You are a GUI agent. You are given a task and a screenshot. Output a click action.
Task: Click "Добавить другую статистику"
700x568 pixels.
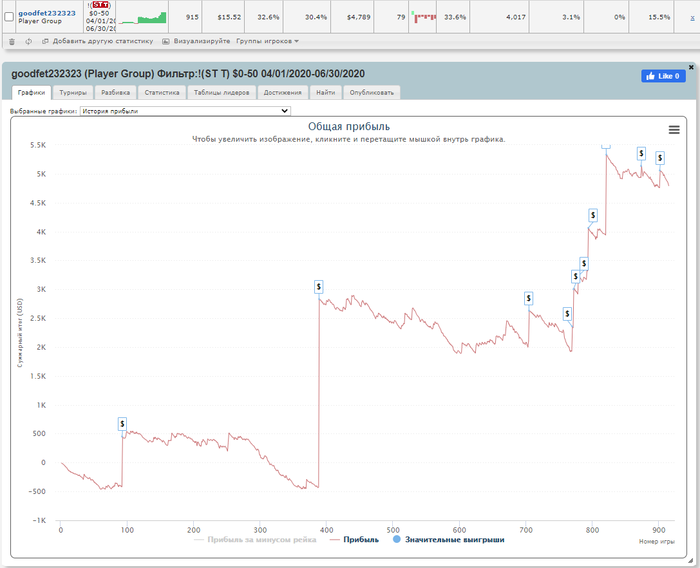[x=103, y=41]
